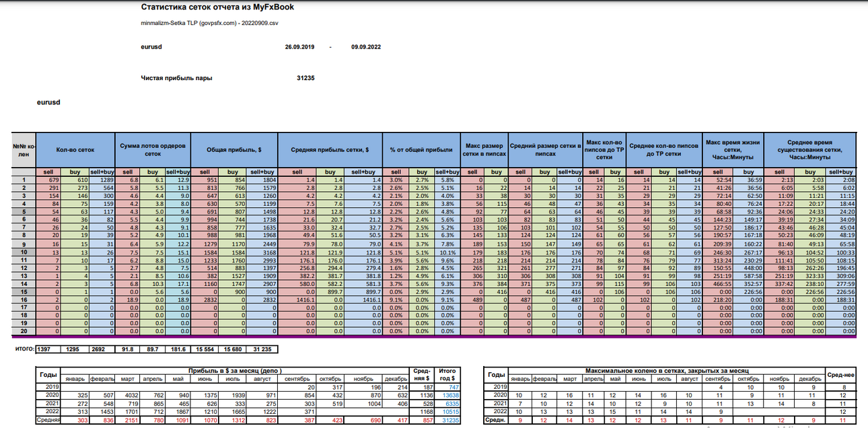
Task: Select the 'Среднее время существования сетки' header
Action: click(x=809, y=149)
